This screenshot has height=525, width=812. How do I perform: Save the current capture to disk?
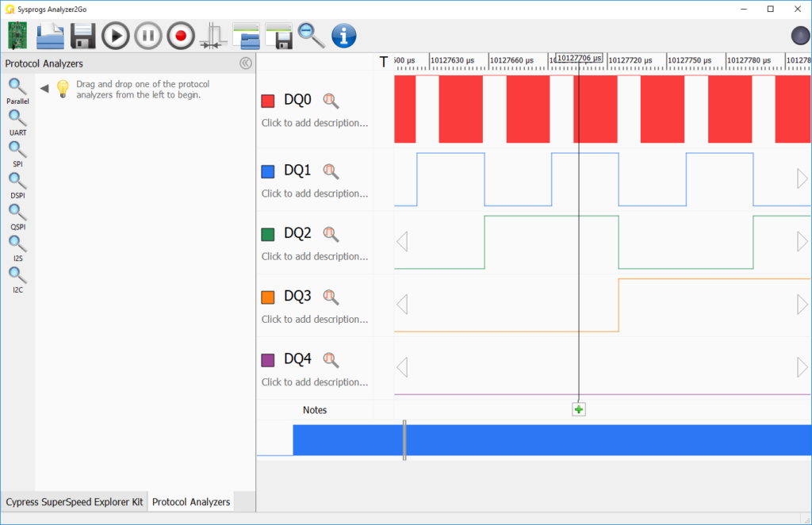point(82,35)
